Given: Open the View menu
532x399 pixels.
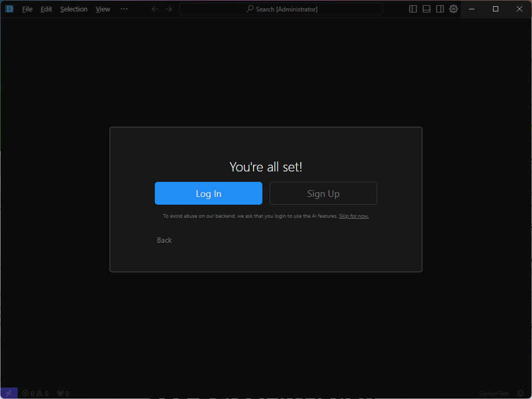Looking at the screenshot, I should click(102, 9).
